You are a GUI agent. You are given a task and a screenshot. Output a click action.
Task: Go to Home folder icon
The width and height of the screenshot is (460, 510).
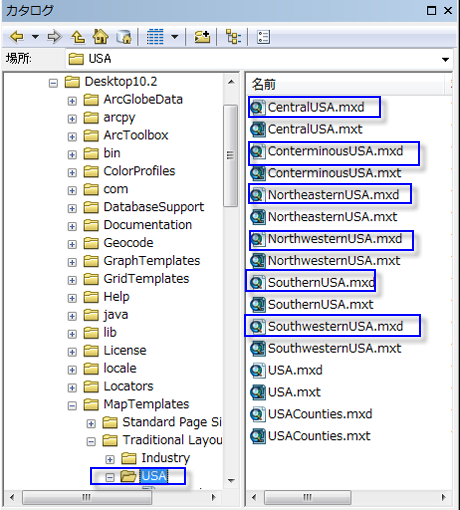coord(101,37)
